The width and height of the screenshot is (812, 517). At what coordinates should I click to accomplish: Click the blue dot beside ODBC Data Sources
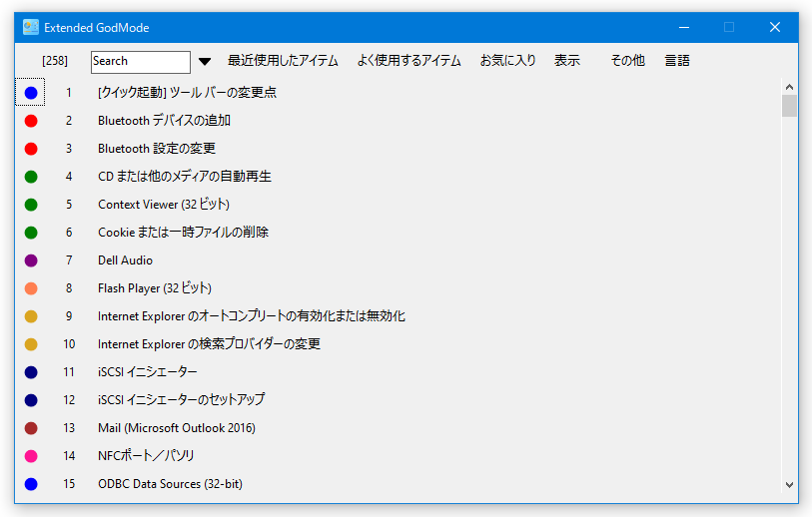[31, 484]
